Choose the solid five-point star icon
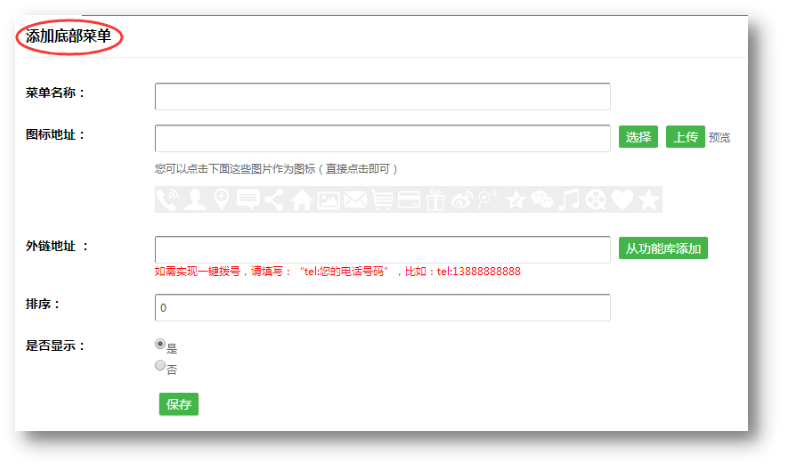This screenshot has width=785, height=468. click(x=649, y=200)
